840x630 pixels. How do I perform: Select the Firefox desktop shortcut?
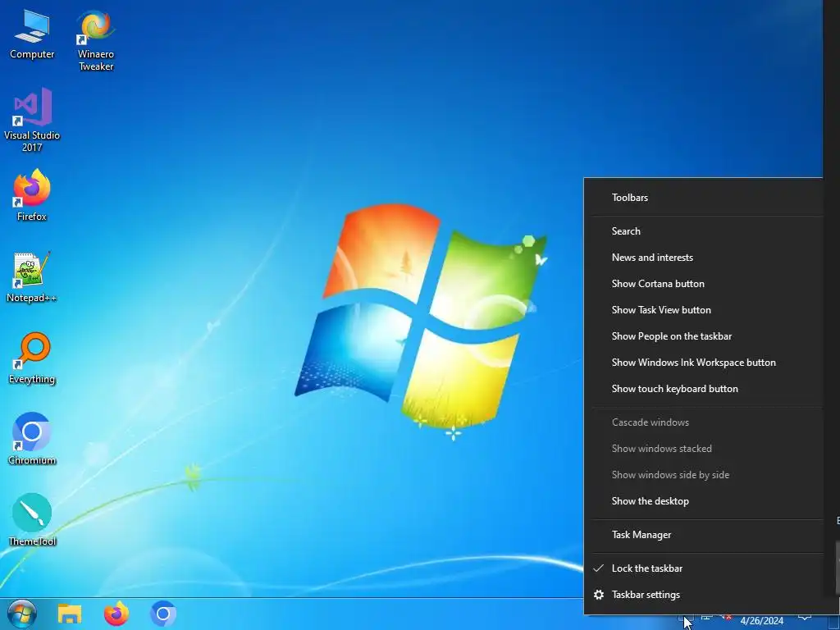click(x=32, y=196)
